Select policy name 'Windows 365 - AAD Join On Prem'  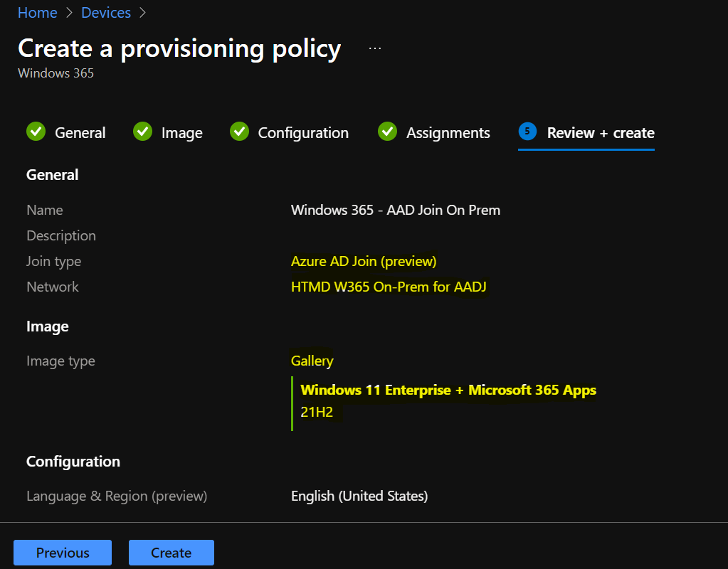(x=396, y=210)
